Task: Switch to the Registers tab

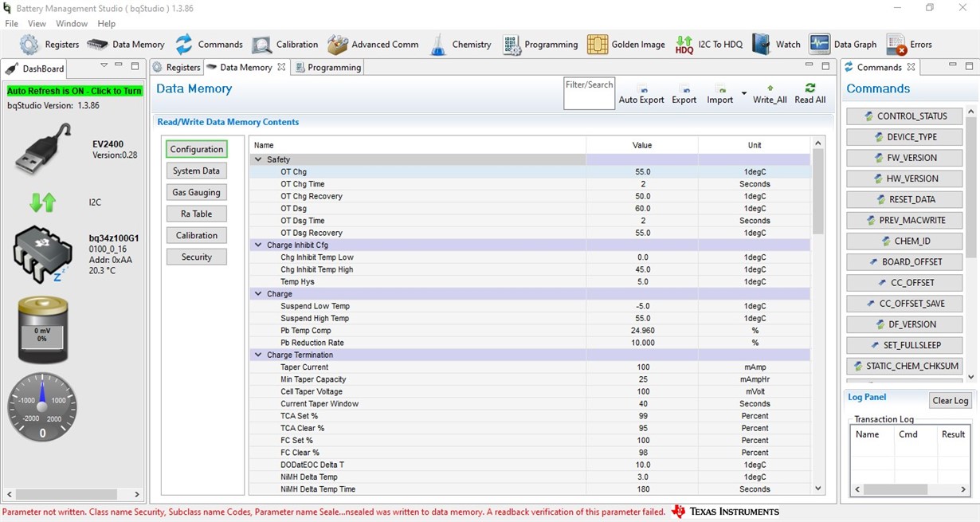Action: (x=176, y=68)
